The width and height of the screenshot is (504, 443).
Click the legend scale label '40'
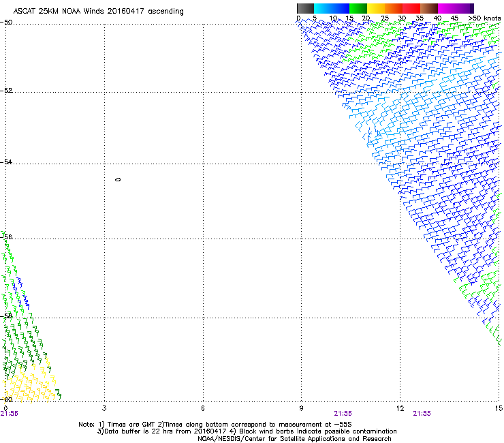point(437,18)
